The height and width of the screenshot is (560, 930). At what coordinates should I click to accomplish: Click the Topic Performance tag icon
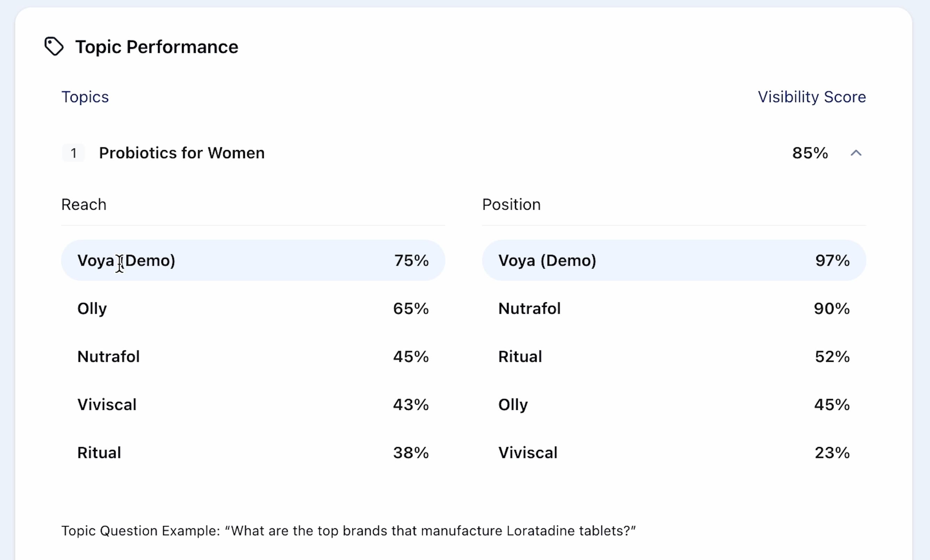[54, 47]
